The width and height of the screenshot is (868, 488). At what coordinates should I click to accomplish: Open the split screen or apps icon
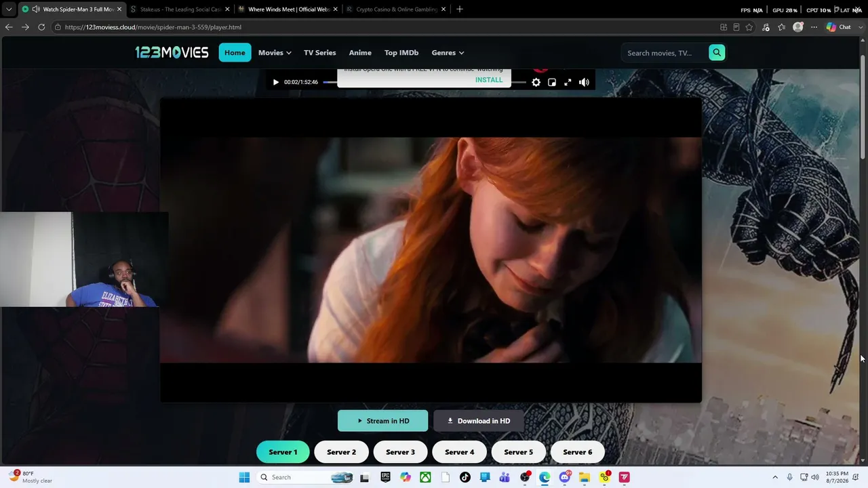(x=724, y=27)
